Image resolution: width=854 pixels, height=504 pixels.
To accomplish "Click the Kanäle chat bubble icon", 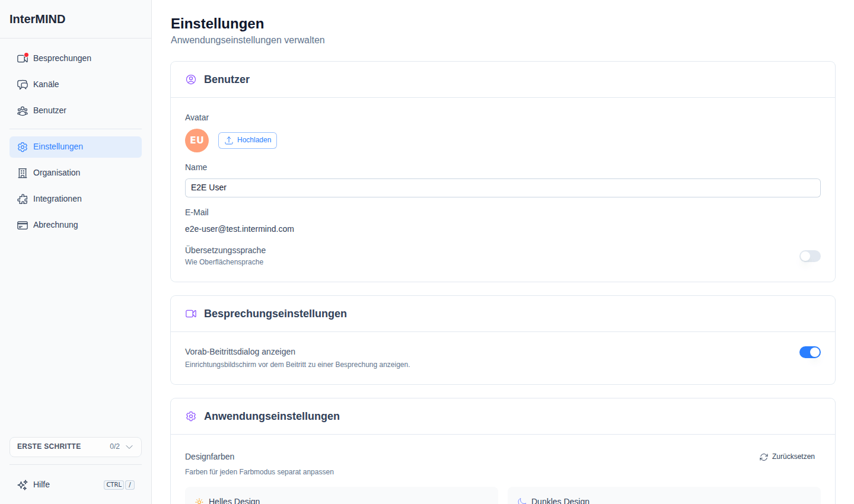I will click(23, 84).
